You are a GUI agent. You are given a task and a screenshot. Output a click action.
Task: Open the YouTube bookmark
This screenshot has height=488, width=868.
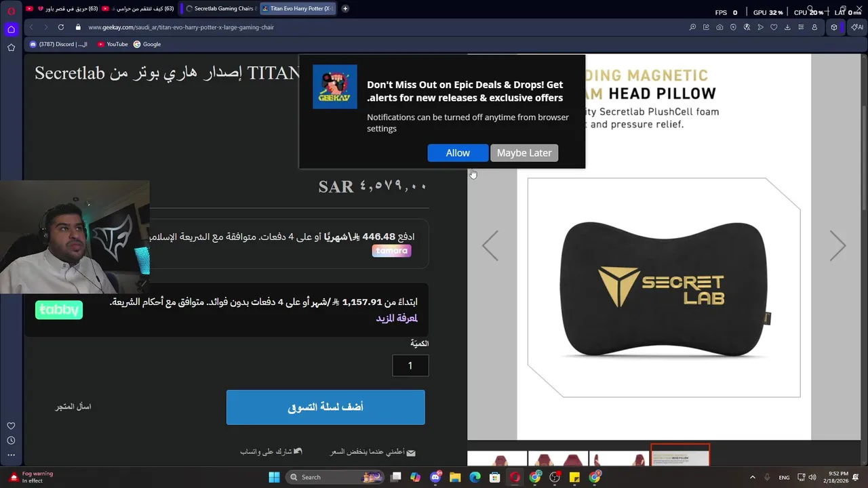coord(113,44)
